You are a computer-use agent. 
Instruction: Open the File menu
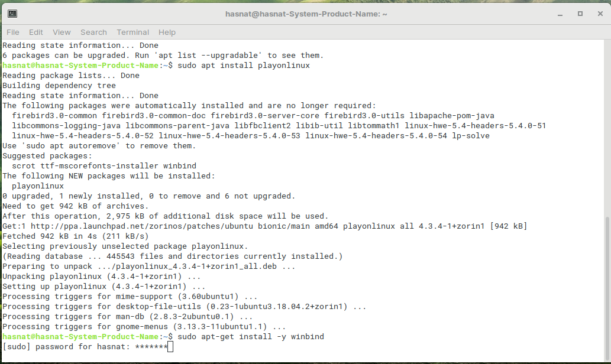[x=13, y=32]
